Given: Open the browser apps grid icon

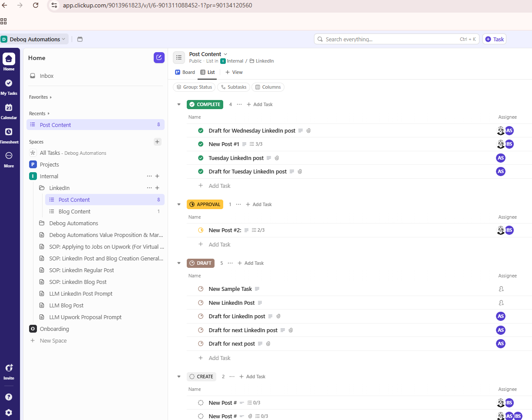Looking at the screenshot, I should [3, 21].
